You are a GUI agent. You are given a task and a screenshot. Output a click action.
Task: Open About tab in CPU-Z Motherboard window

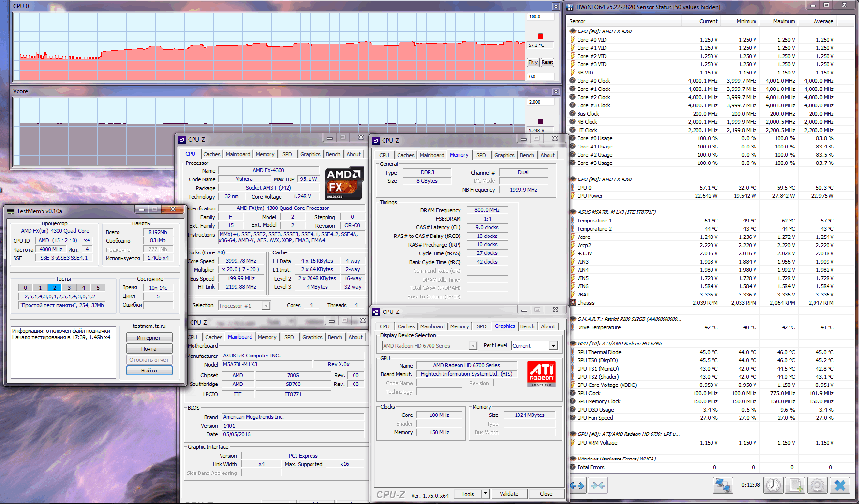[355, 337]
